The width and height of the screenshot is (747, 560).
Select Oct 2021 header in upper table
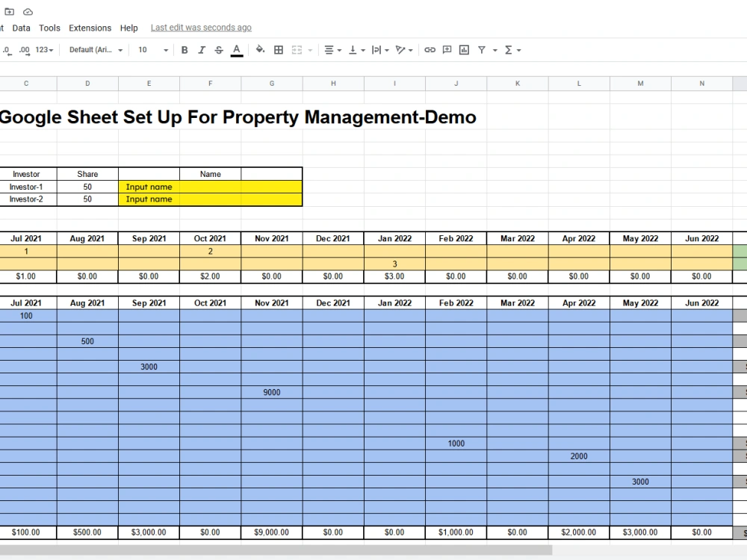(210, 239)
